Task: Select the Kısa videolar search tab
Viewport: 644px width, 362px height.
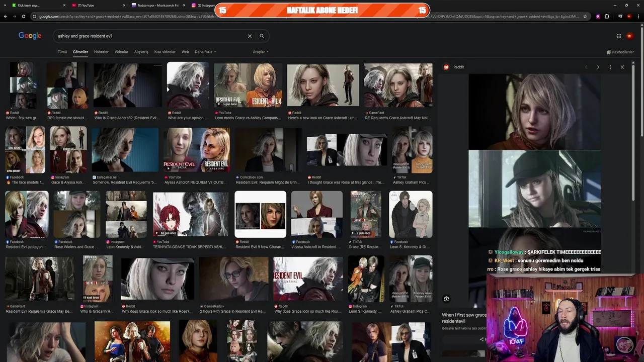Action: tap(165, 52)
